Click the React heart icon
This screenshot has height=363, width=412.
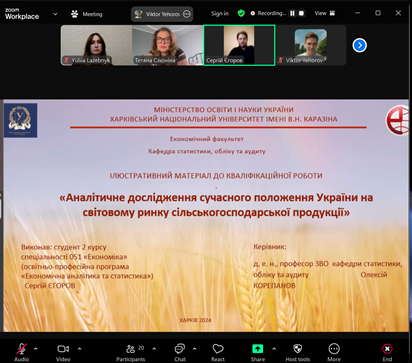218,349
